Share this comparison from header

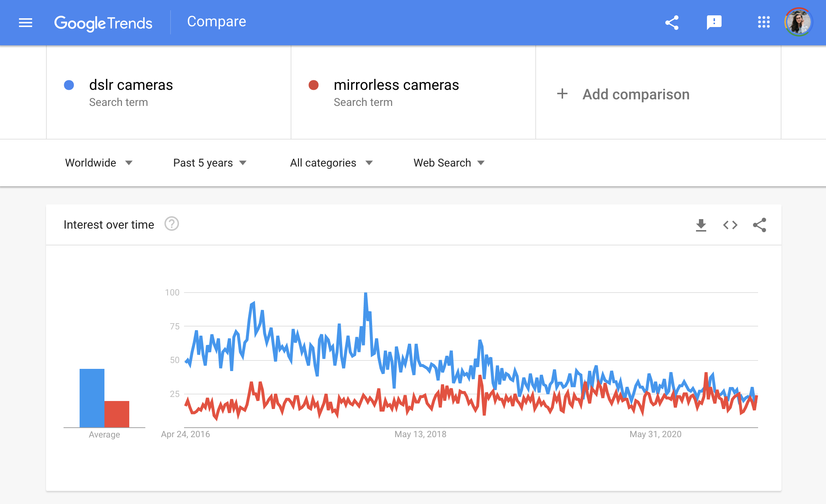pos(672,23)
